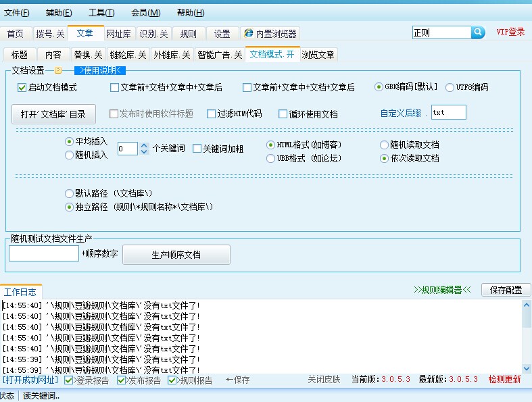Click [打开成功网址] link
The image size is (532, 402).
tap(30, 380)
